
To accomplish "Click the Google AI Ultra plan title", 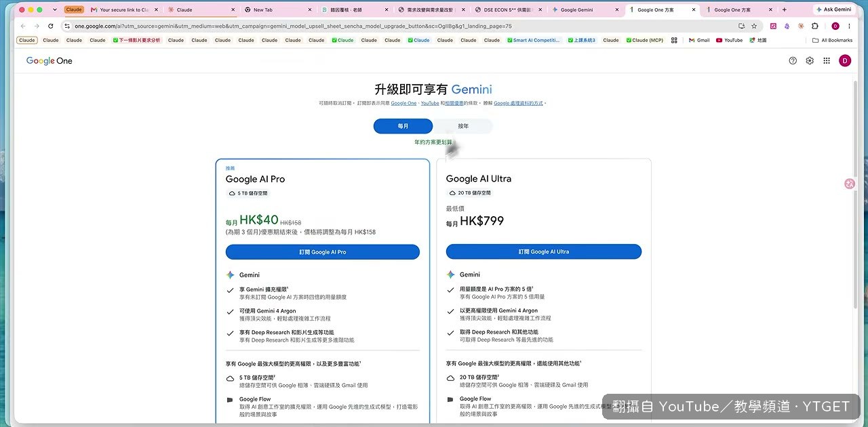I will (479, 179).
